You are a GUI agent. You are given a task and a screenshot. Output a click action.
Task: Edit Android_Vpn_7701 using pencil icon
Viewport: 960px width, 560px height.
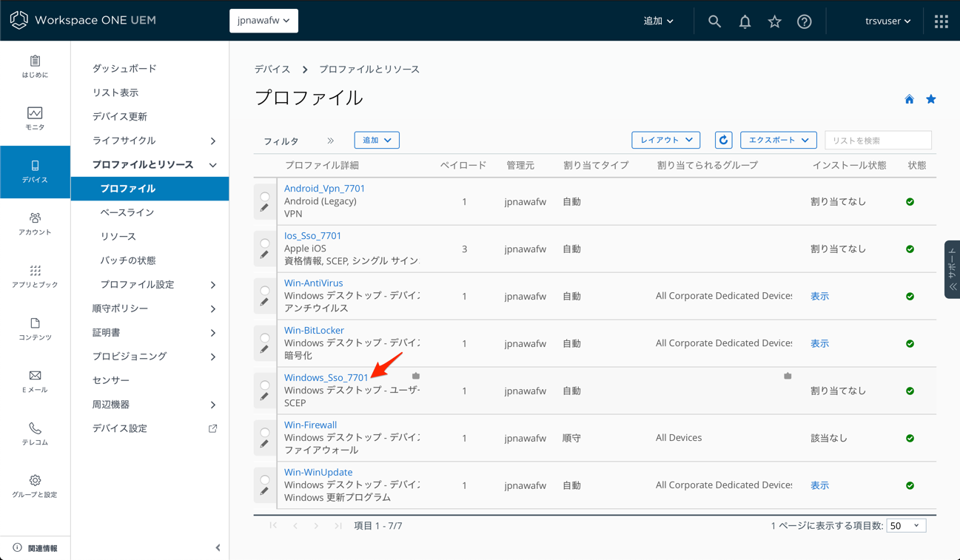[x=264, y=209]
